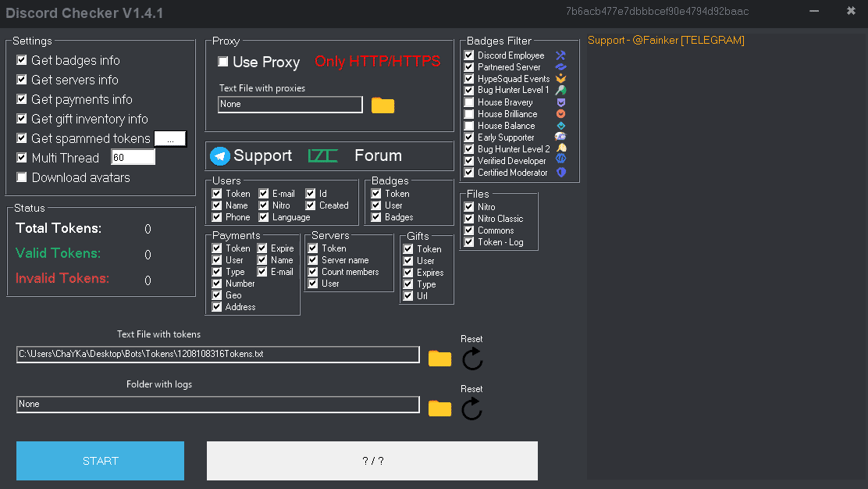Check the House Brilliance filter checkbox
Viewport: 868px width, 489px height.
pyautogui.click(x=469, y=114)
